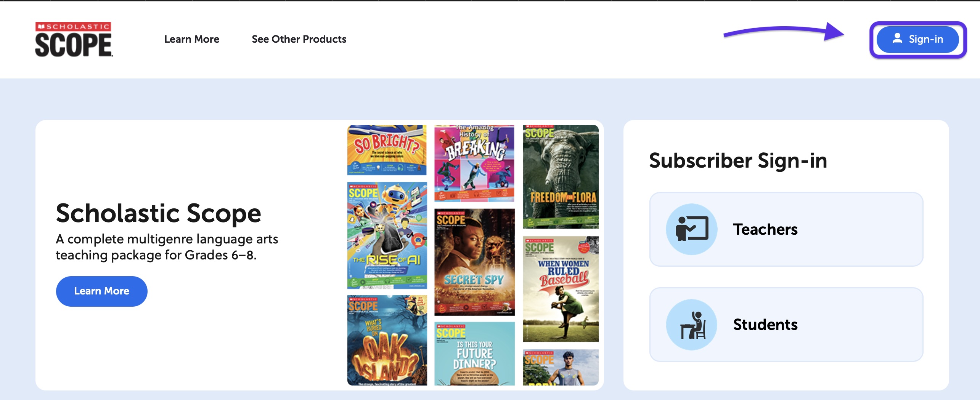
Task: Open the bottom-right athlete magazine cover
Action: [560, 367]
